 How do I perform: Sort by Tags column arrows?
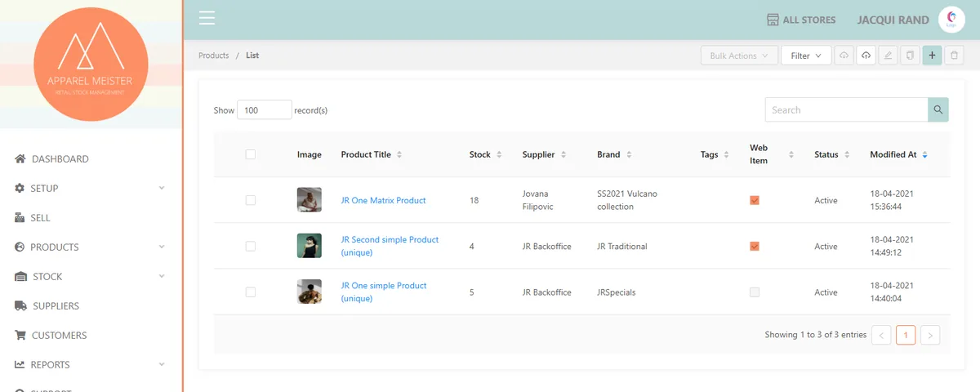pos(726,154)
